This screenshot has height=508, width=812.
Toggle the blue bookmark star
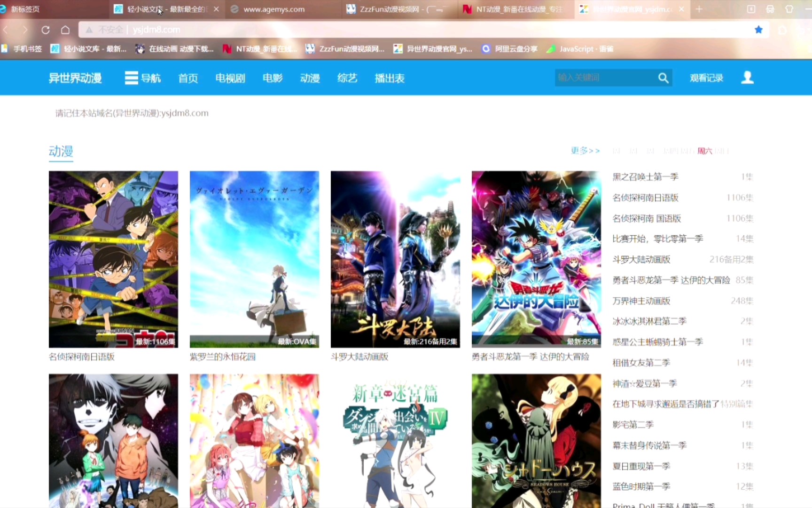pos(758,30)
